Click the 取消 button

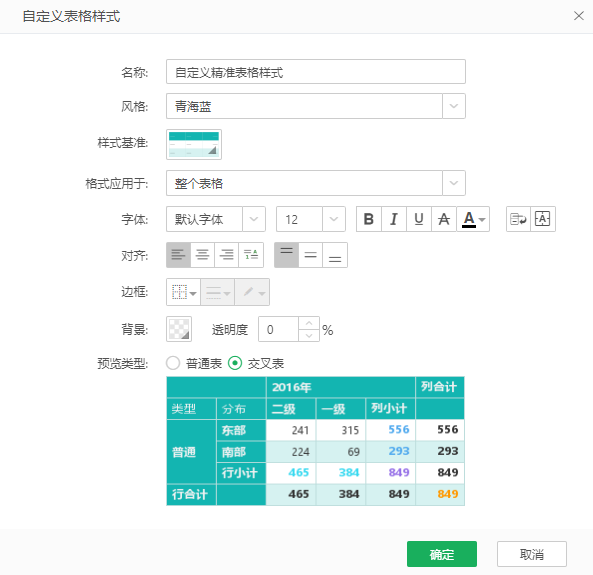pos(532,554)
